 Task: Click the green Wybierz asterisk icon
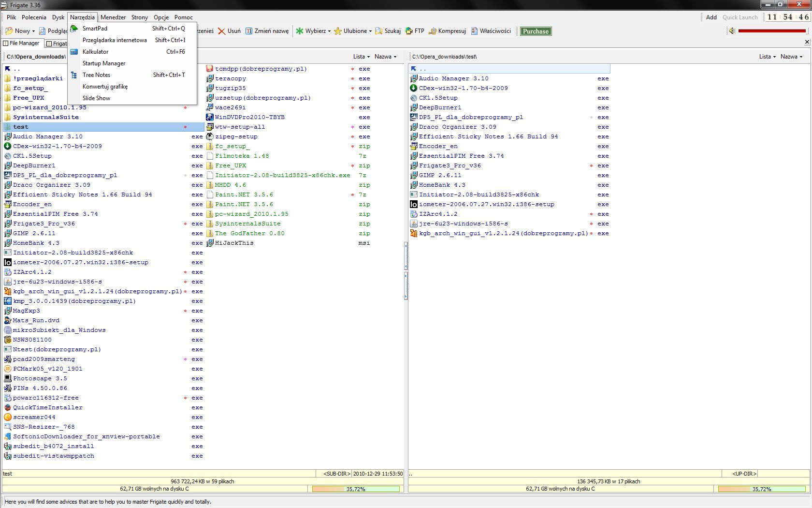(300, 31)
